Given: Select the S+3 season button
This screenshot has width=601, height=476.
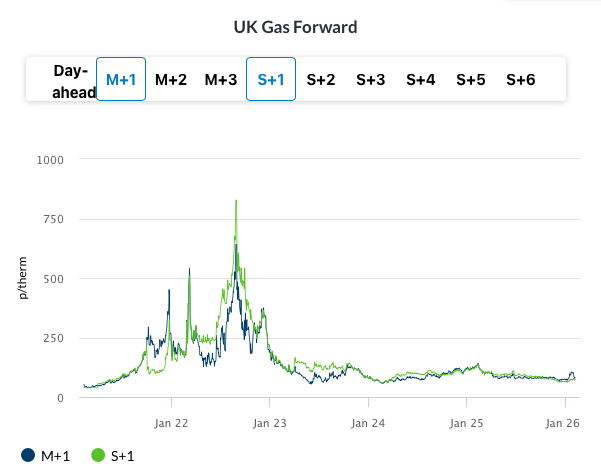Looking at the screenshot, I should [371, 80].
